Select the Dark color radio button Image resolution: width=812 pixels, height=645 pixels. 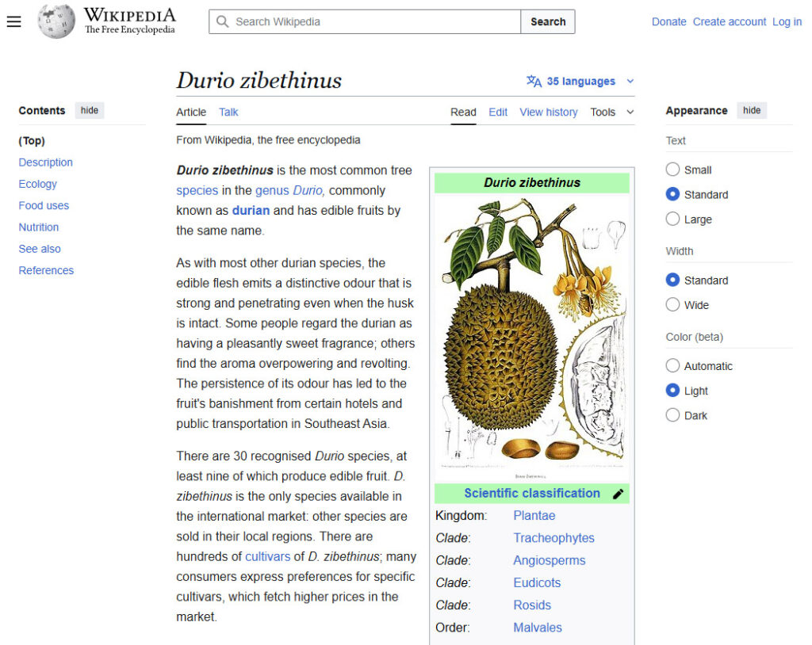672,415
